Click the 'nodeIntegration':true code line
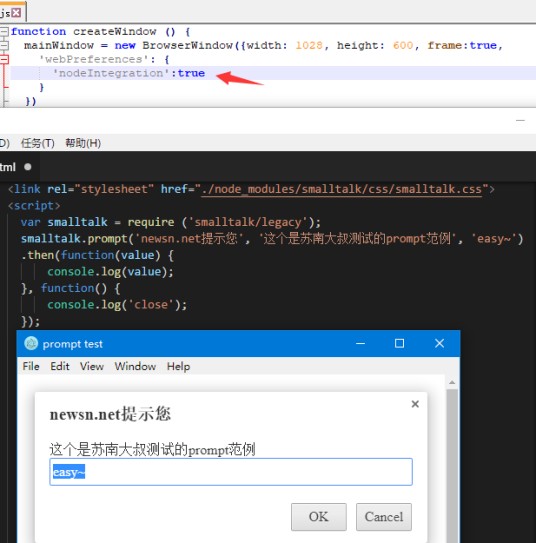 point(129,73)
